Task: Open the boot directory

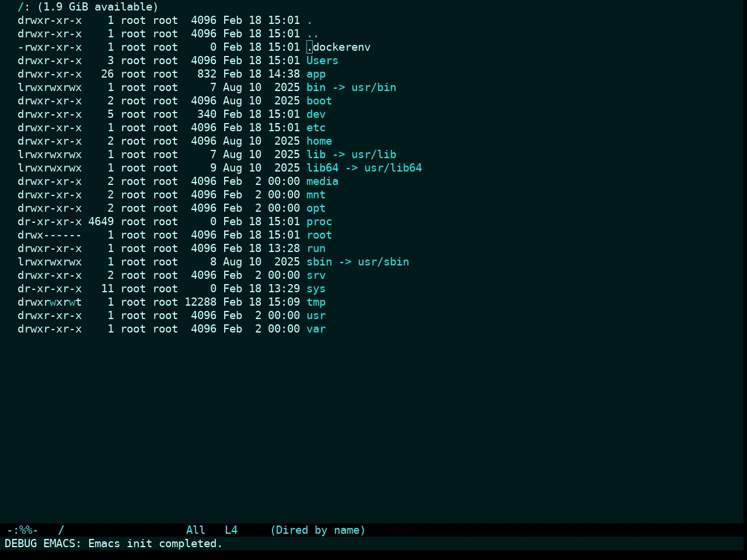Action: (319, 101)
